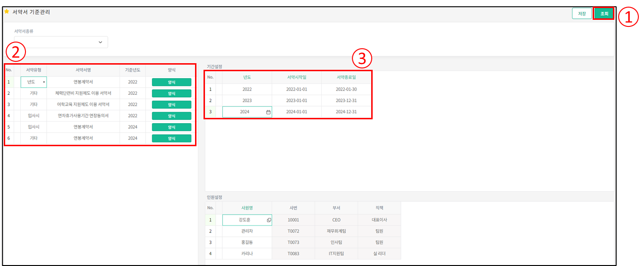The height and width of the screenshot is (266, 644).
Task: Select employee 홍길동 in 인원설정
Action: click(x=247, y=242)
